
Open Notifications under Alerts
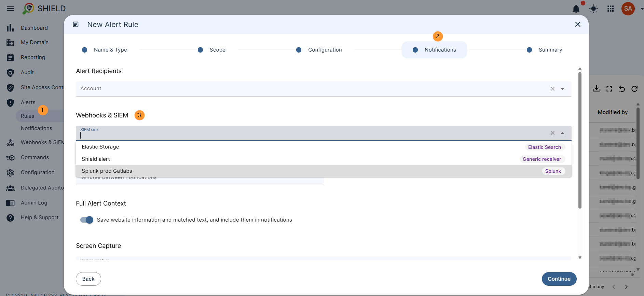click(x=37, y=128)
